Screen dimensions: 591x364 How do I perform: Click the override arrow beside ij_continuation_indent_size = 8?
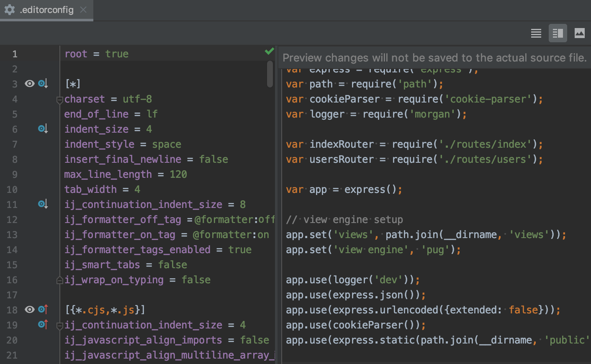point(42,204)
